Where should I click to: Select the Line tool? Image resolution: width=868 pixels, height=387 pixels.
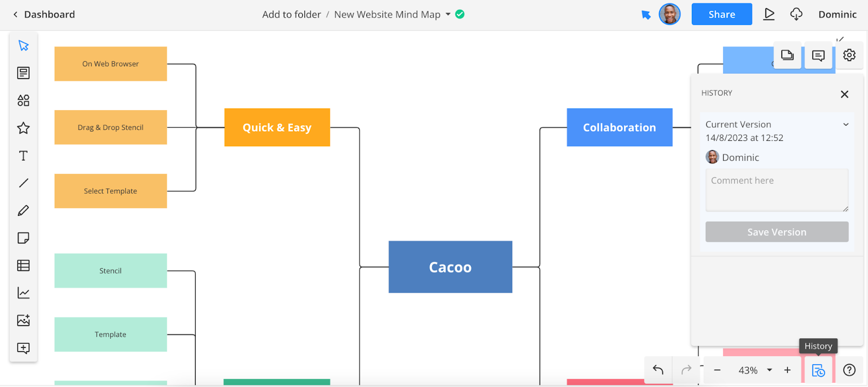coord(23,183)
